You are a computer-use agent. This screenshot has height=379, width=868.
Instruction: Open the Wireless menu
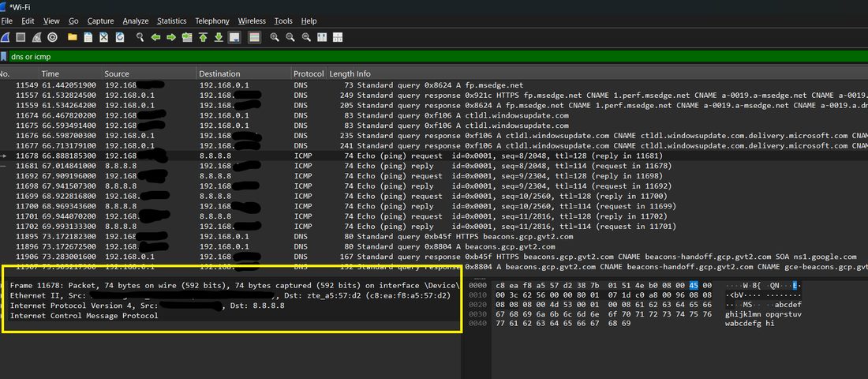[252, 21]
